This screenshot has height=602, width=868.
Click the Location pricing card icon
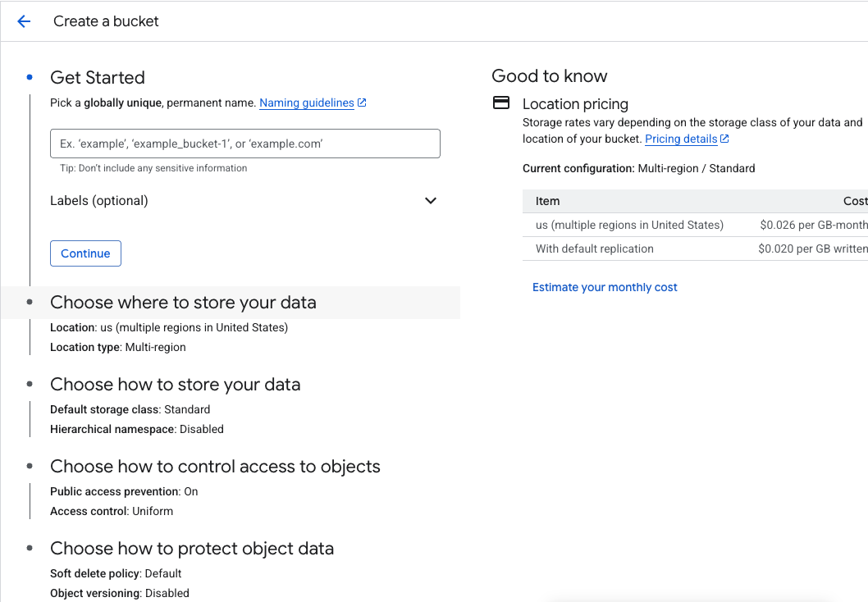tap(500, 102)
